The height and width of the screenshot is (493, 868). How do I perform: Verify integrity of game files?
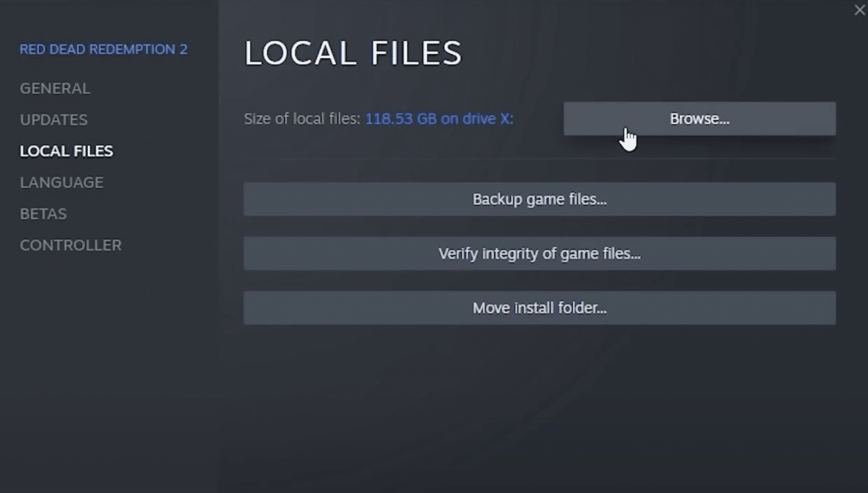point(539,254)
